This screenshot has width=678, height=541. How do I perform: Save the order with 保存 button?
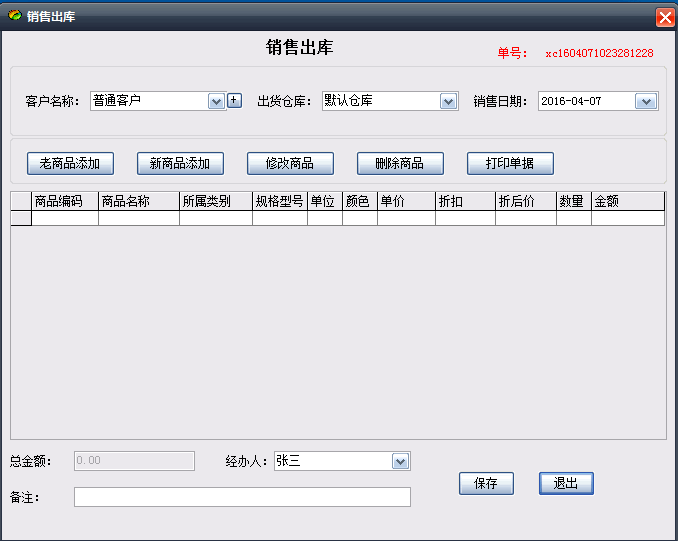[x=486, y=483]
